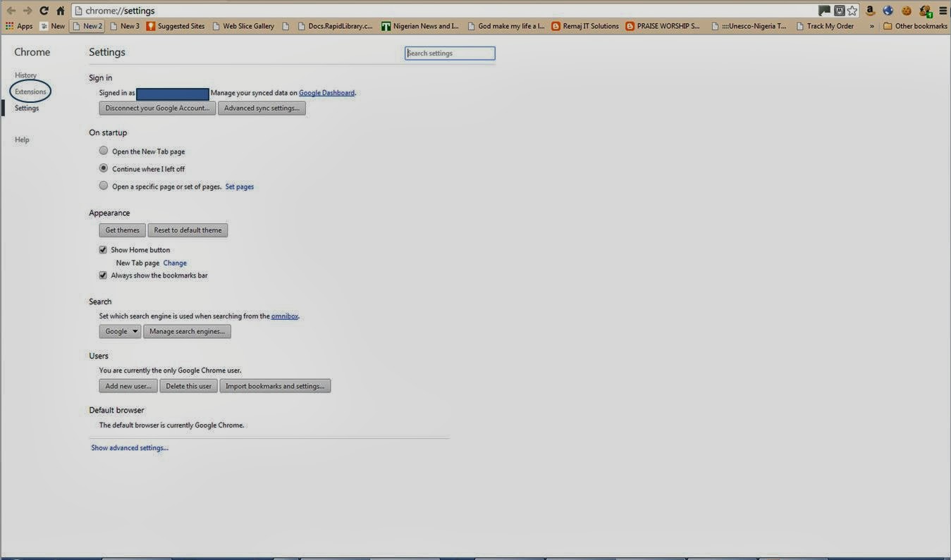Click Import bookmarks and settings

click(x=275, y=386)
